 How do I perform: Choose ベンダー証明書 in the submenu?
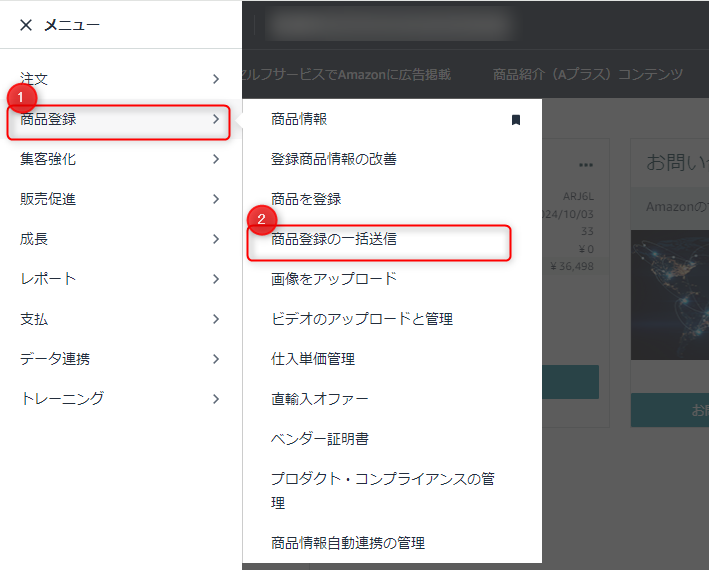tap(320, 439)
